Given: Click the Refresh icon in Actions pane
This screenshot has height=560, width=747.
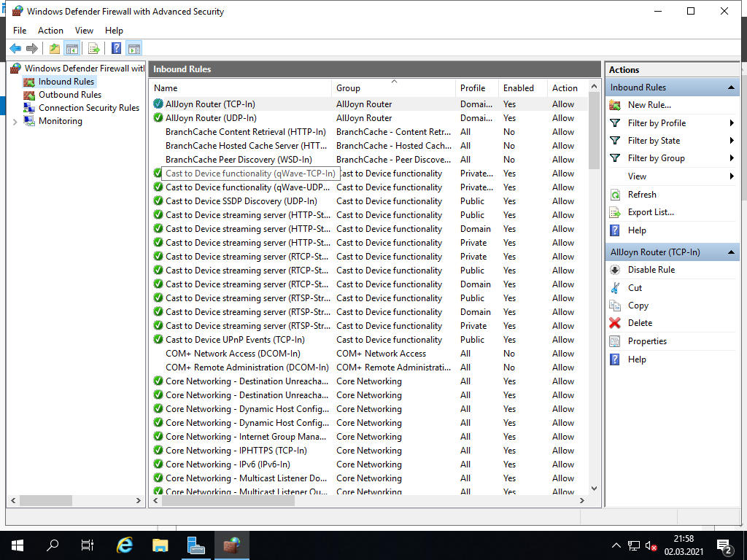Looking at the screenshot, I should 615,195.
